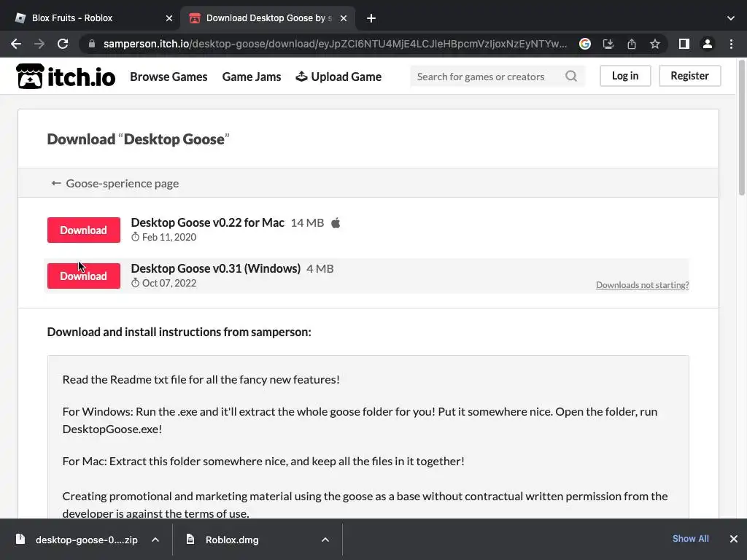Click the Desktop Goose v0.31 (Windows) title

pyautogui.click(x=216, y=268)
